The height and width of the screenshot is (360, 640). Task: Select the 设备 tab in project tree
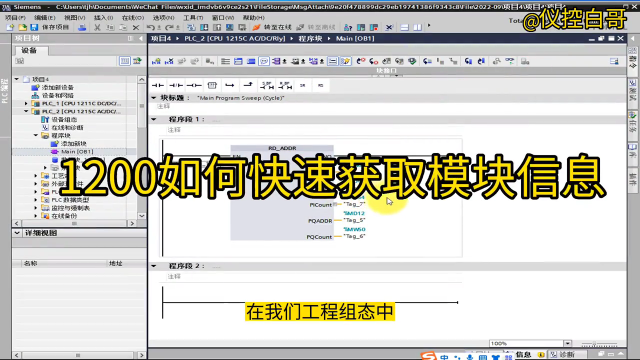pyautogui.click(x=29, y=50)
